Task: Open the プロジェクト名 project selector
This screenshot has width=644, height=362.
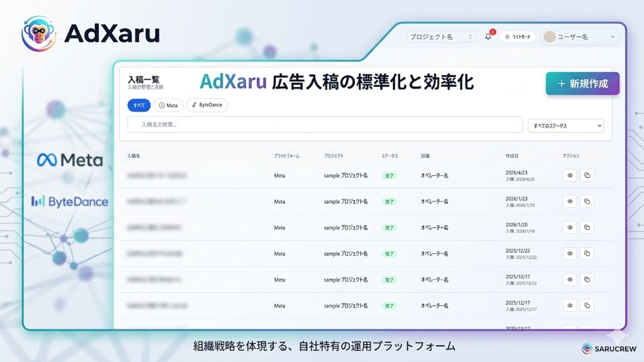Action: (441, 37)
